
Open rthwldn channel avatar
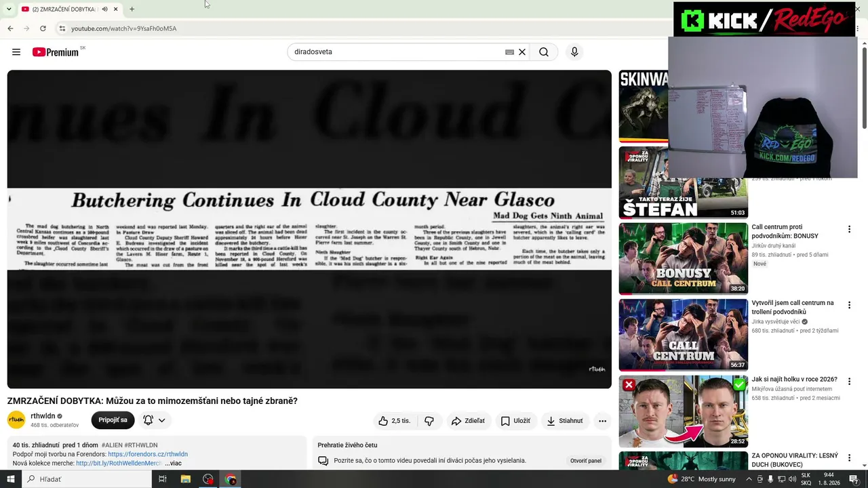(16, 420)
